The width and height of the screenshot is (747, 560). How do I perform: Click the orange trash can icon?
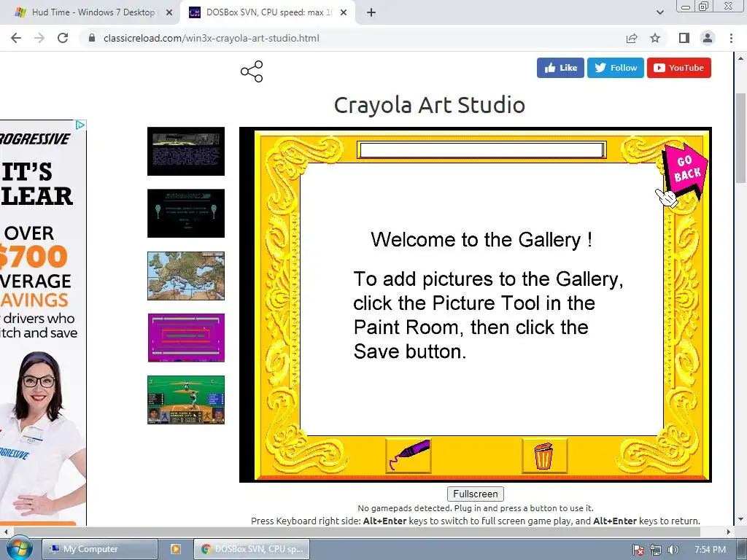(544, 455)
